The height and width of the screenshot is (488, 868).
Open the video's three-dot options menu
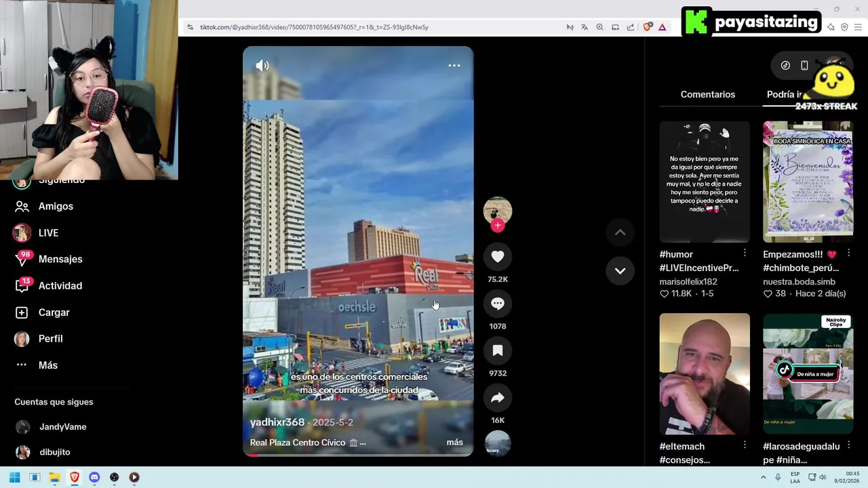point(454,66)
